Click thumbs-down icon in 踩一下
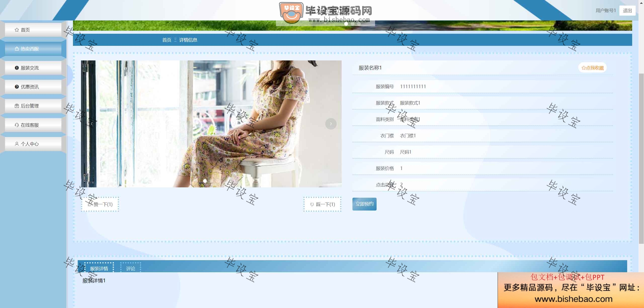This screenshot has width=644, height=308. click(312, 204)
